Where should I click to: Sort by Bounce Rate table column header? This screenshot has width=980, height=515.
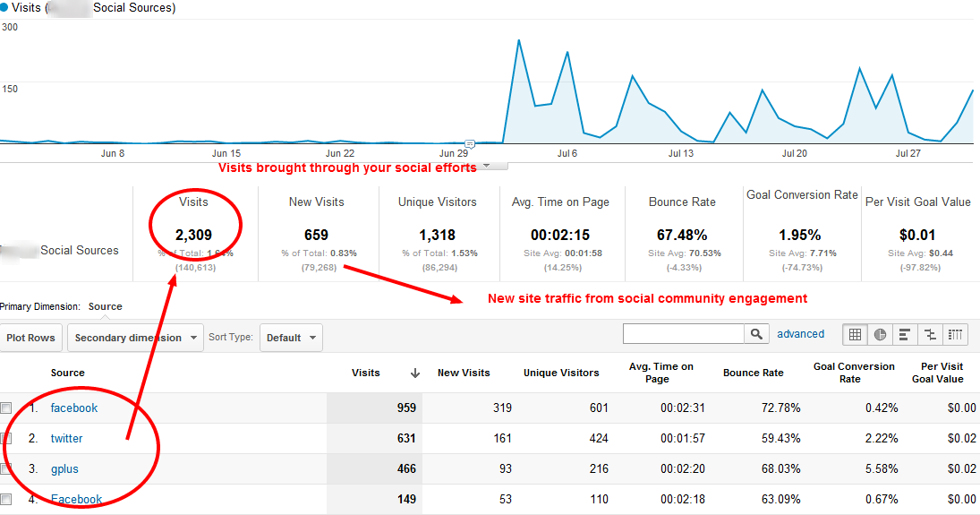[x=754, y=373]
